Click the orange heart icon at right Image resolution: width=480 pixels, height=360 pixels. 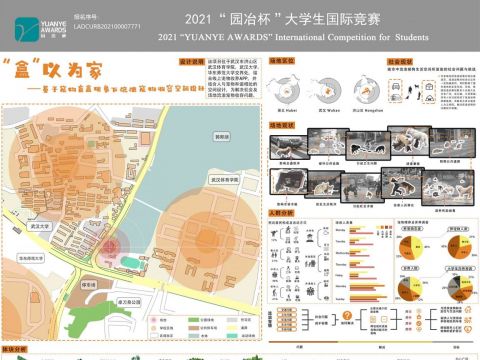pos(468,329)
